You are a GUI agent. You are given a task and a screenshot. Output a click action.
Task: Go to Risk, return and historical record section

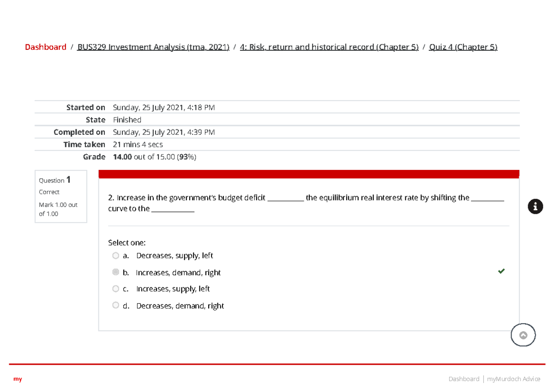pyautogui.click(x=329, y=47)
